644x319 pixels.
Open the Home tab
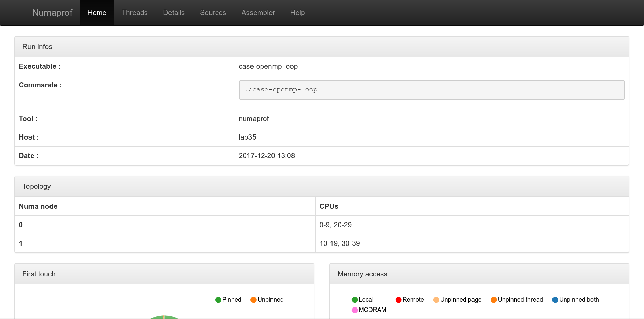[x=97, y=13]
